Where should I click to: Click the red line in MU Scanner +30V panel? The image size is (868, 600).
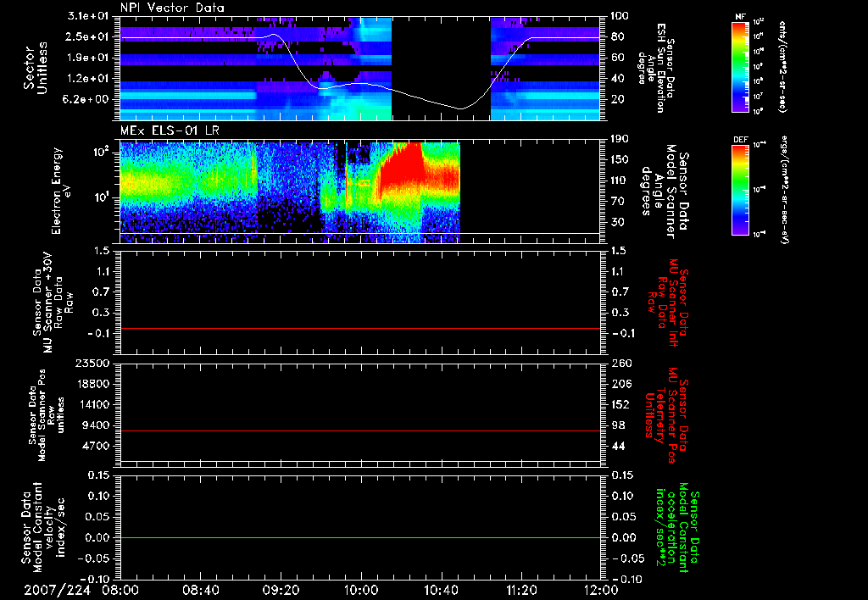point(360,328)
